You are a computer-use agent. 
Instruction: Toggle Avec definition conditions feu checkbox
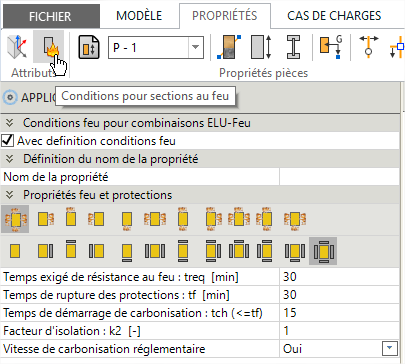pyautogui.click(x=7, y=141)
